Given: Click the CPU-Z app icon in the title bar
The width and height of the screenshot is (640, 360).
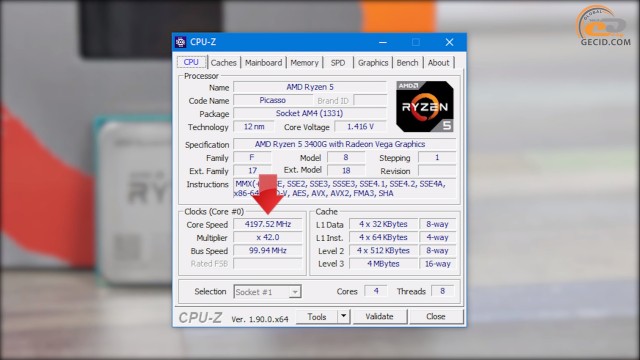Looking at the screenshot, I should pyautogui.click(x=180, y=42).
